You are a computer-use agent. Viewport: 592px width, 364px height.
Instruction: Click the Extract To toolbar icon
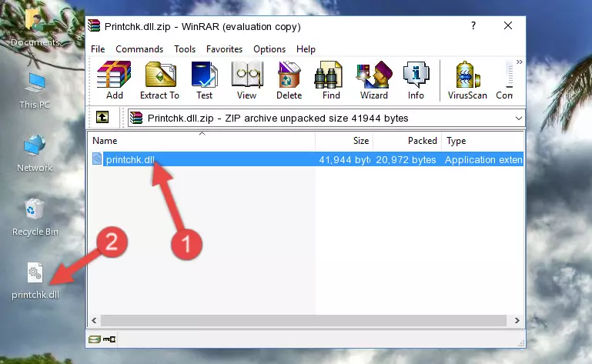pyautogui.click(x=159, y=80)
